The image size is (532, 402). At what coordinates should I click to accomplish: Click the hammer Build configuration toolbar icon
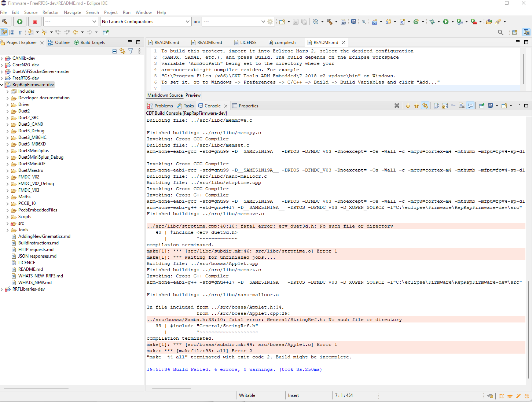point(329,22)
